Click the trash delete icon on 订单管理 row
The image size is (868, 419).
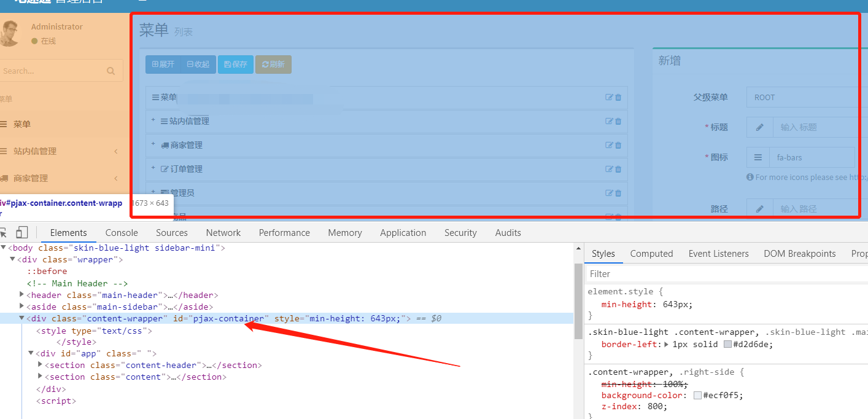[618, 168]
